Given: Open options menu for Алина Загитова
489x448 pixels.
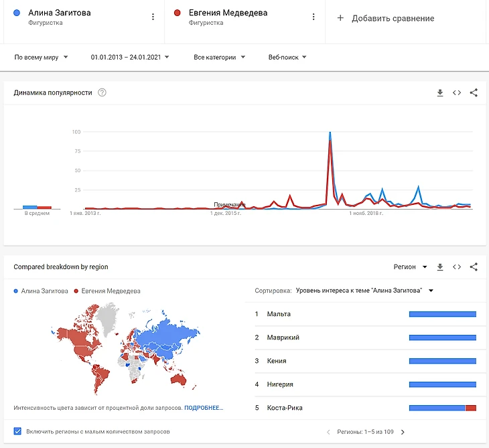Looking at the screenshot, I should coord(153,17).
